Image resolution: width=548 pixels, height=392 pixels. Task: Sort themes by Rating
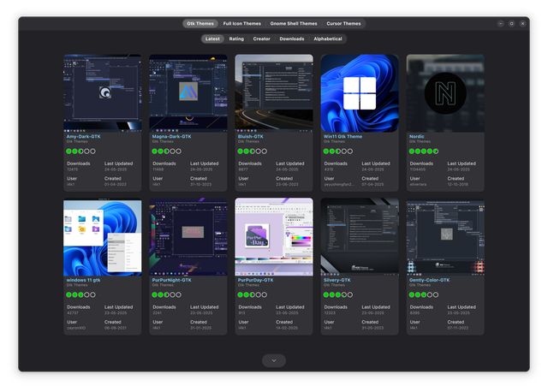[236, 39]
